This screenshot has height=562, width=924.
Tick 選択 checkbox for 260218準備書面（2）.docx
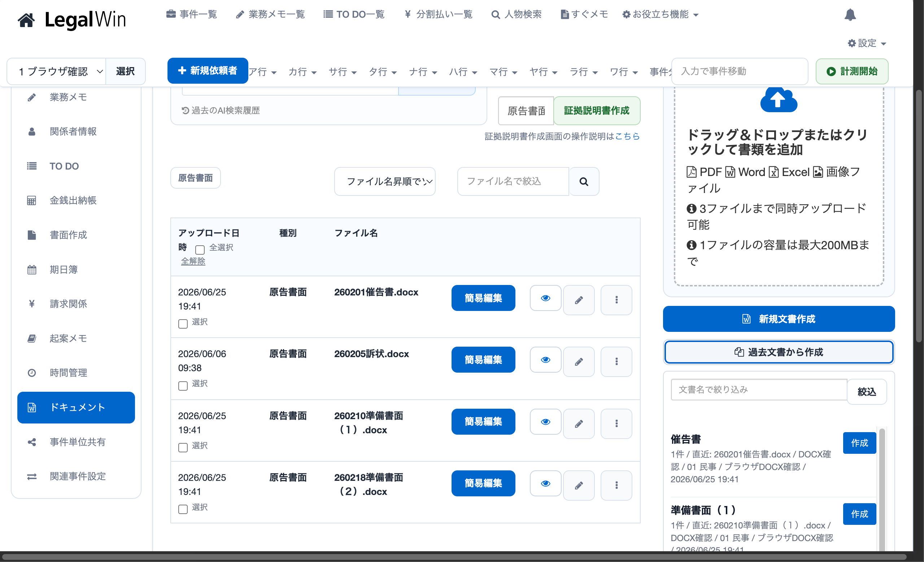pos(183,509)
